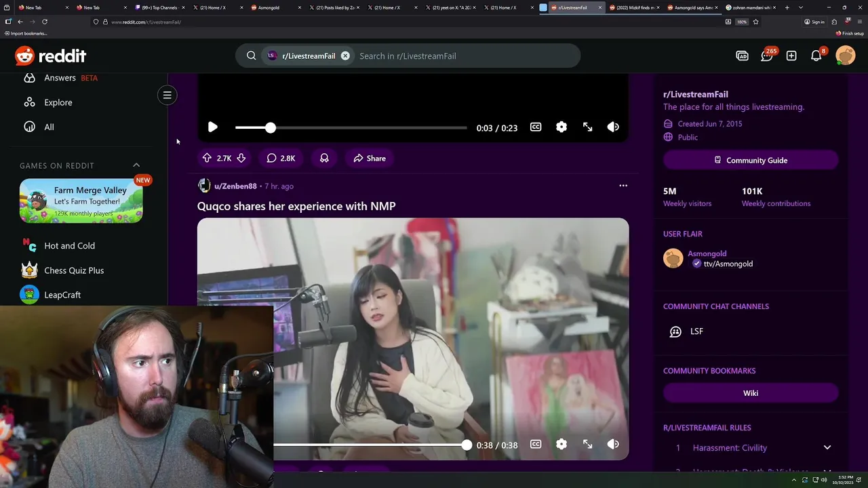Open All feed in sidebar
Screen dimensions: 868x488
pyautogui.click(x=39, y=127)
